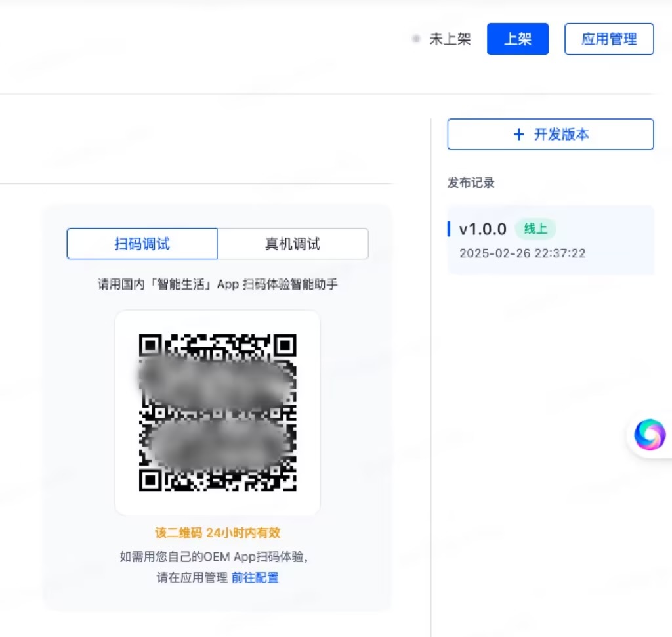Viewport: 672px width, 637px height.
Task: Click the 请用国内「智能生活」App instruction text
Action: coord(218,284)
